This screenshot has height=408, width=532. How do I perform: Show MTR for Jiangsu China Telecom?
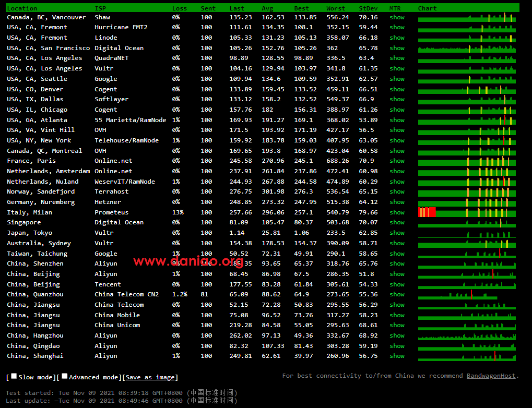pos(397,305)
